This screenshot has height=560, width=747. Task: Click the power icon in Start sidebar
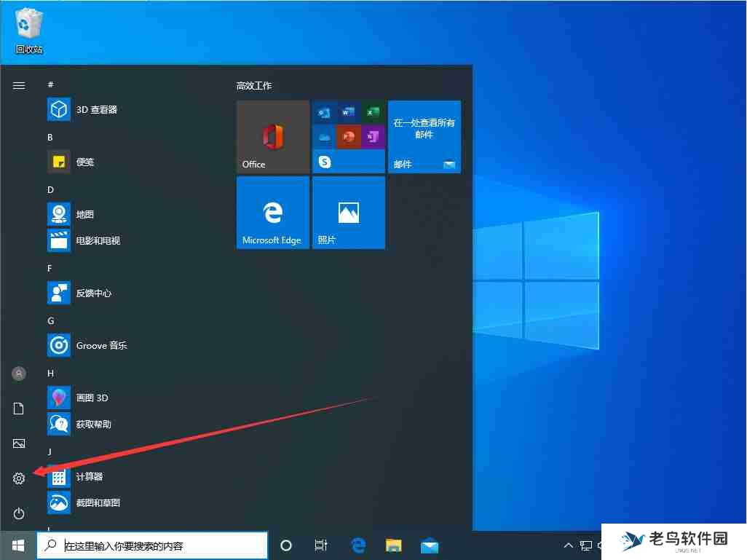(18, 513)
